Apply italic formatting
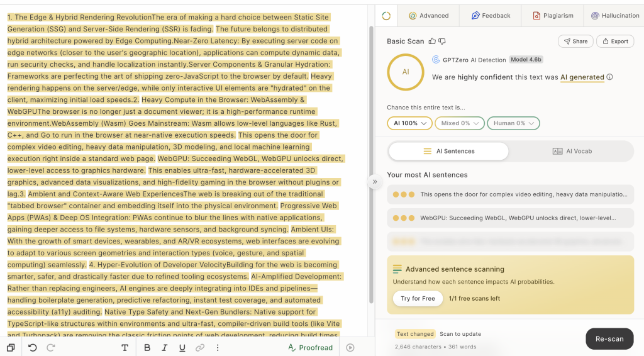Viewport: 644px width, 356px height. coord(164,347)
